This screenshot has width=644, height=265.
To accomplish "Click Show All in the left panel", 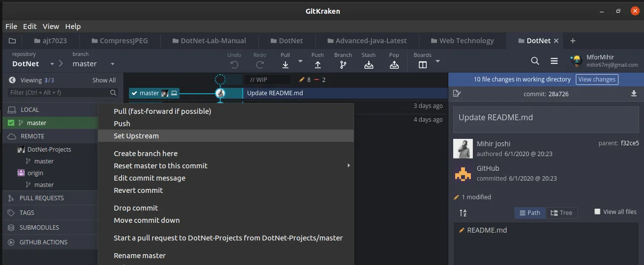I will click(104, 80).
